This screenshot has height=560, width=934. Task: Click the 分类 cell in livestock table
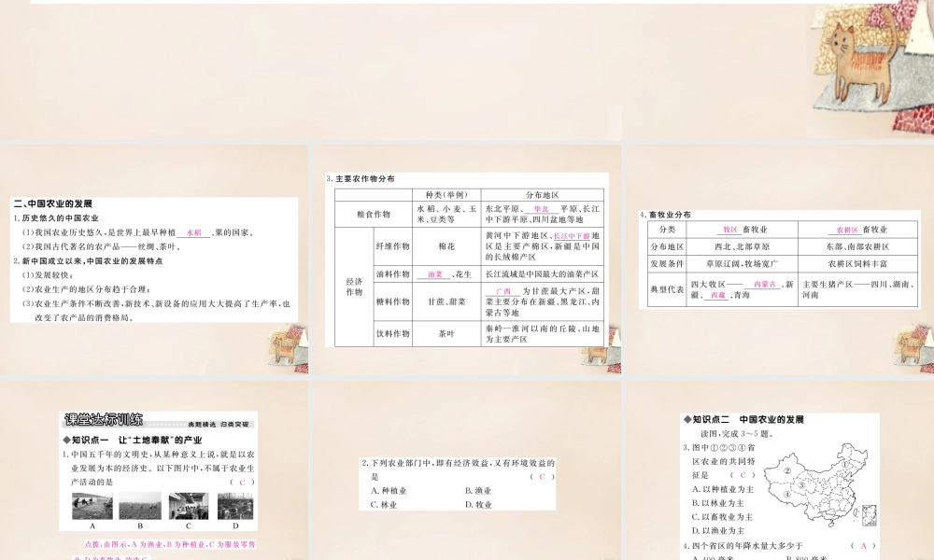coord(667,230)
